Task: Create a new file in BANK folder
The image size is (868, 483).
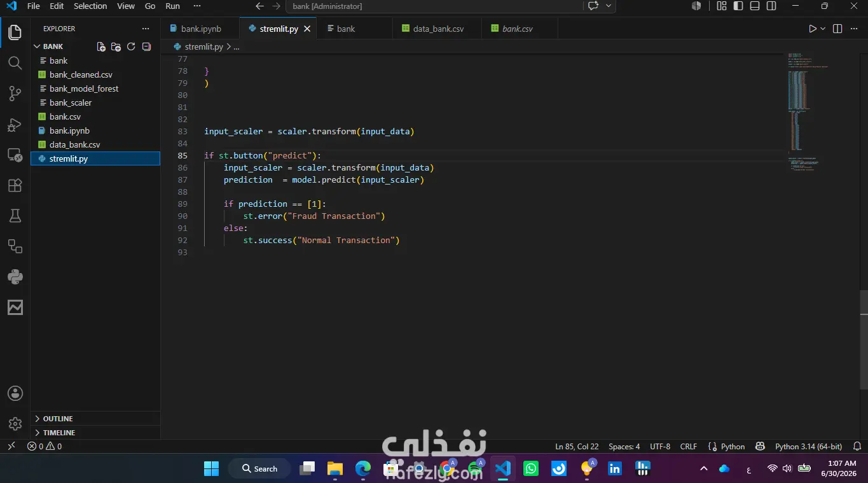Action: coord(101,46)
